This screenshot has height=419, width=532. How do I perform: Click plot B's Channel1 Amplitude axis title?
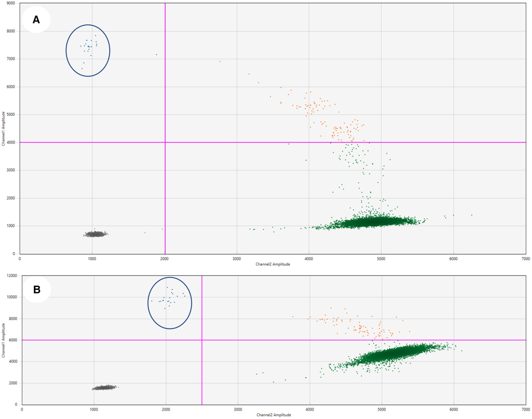click(3, 340)
